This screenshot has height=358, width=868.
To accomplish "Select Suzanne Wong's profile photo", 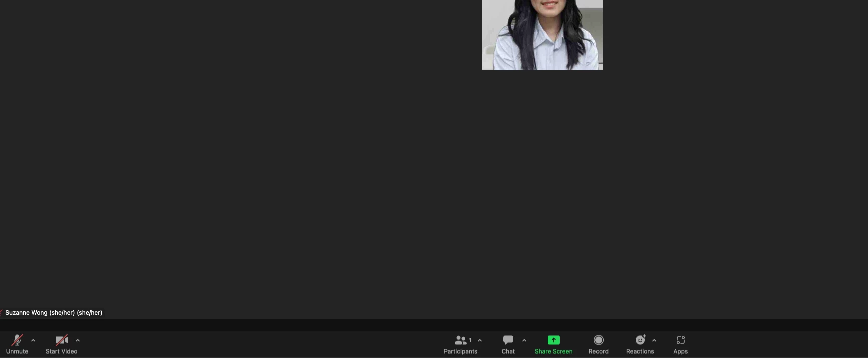I will point(542,35).
